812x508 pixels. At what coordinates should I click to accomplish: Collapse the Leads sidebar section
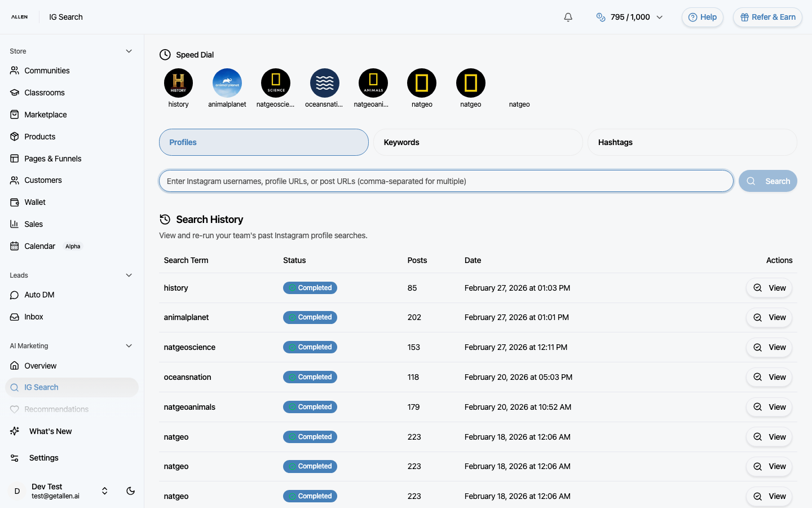point(129,275)
